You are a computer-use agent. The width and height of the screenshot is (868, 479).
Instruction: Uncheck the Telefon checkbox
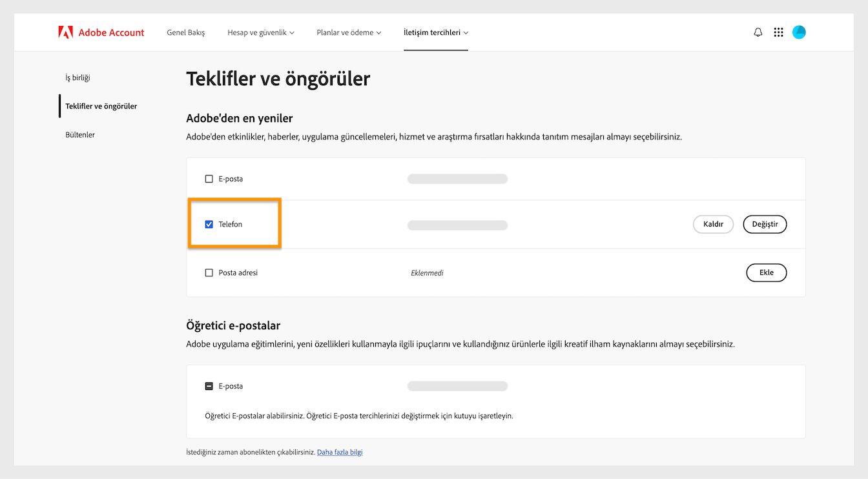click(x=209, y=223)
